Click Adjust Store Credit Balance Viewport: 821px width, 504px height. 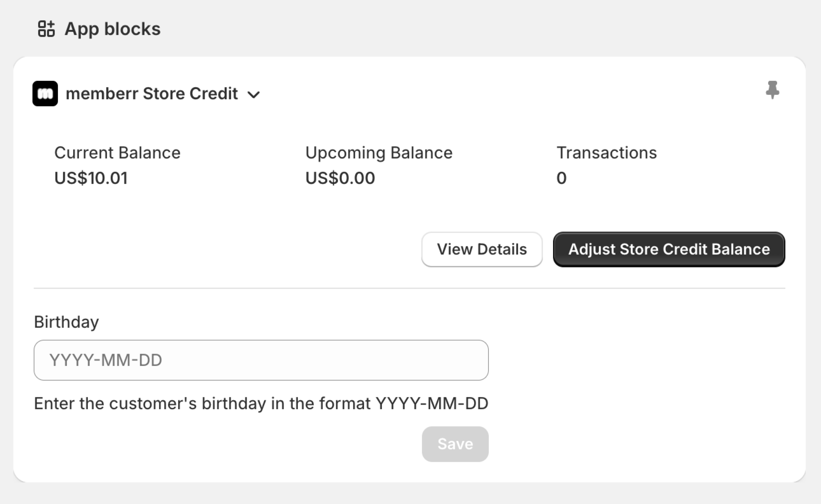(669, 249)
